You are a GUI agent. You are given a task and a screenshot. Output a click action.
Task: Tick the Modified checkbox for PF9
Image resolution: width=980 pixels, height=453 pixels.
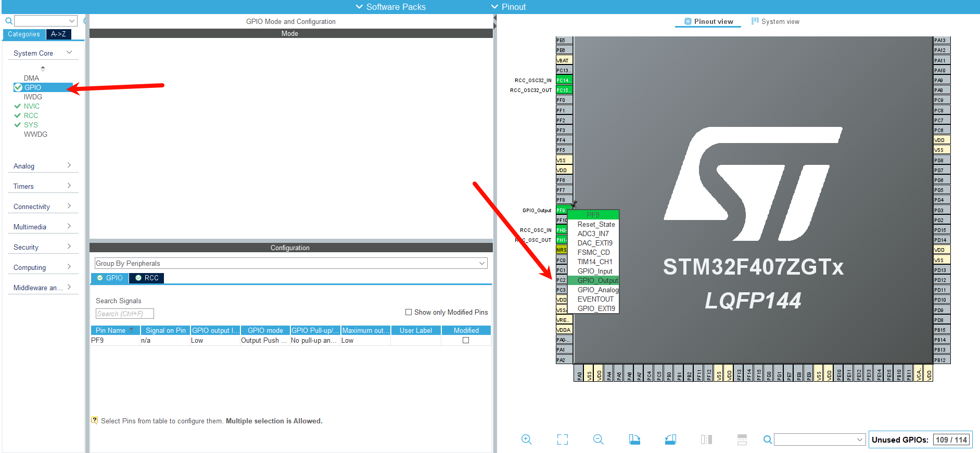[466, 340]
